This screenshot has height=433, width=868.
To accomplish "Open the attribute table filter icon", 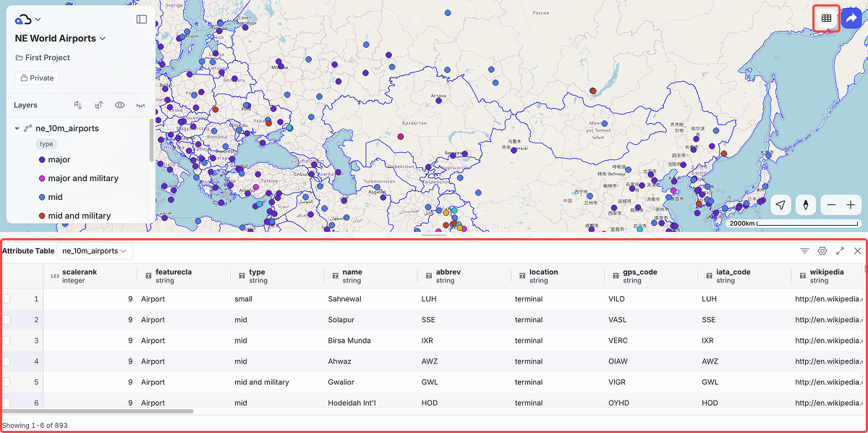I will [804, 251].
